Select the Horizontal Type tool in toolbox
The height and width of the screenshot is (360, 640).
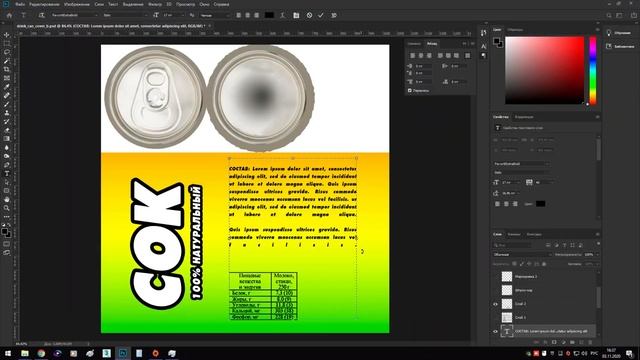[x=7, y=173]
